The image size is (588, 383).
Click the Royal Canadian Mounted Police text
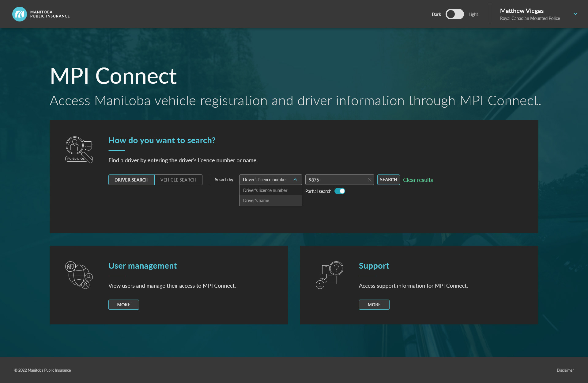530,18
